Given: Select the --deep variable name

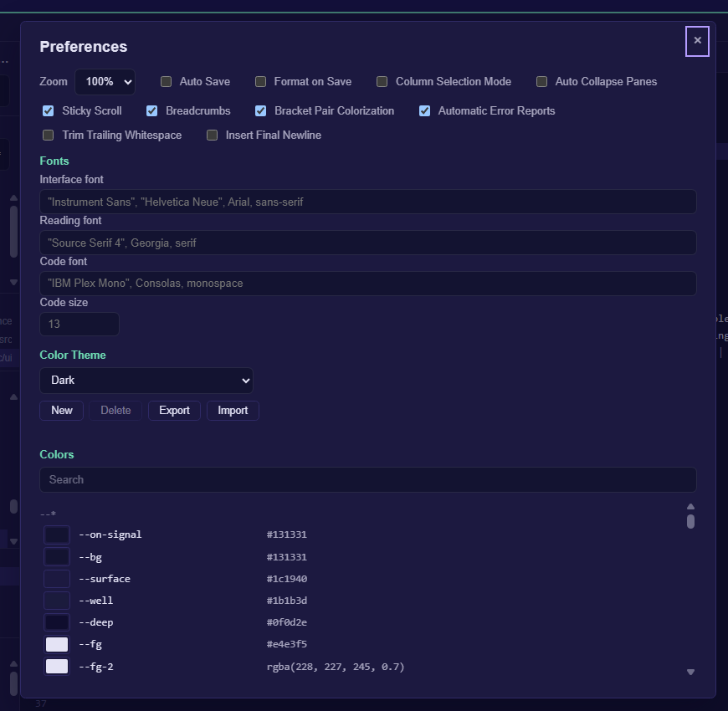Looking at the screenshot, I should [x=96, y=622].
